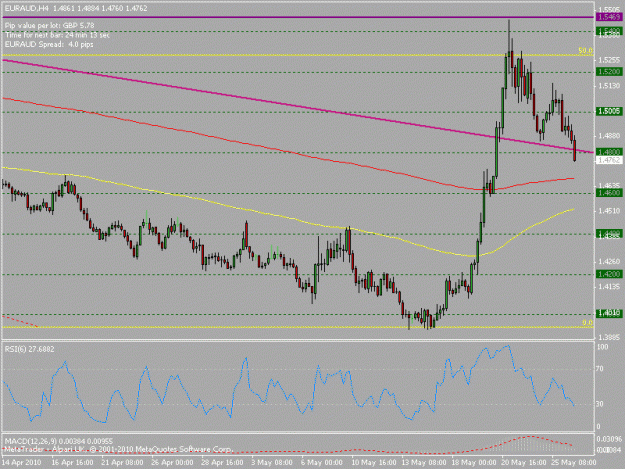Select the green 1.5200 level label

coord(609,71)
